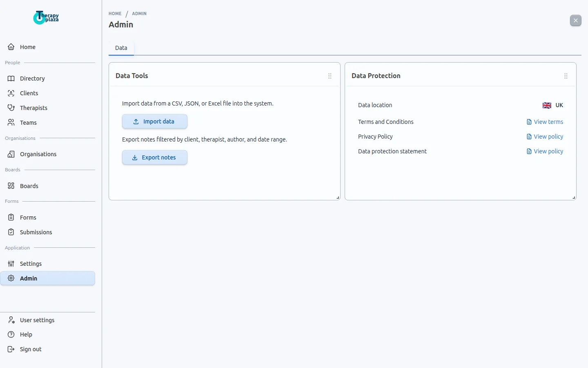Click the Sign out arrow icon

tap(11, 349)
